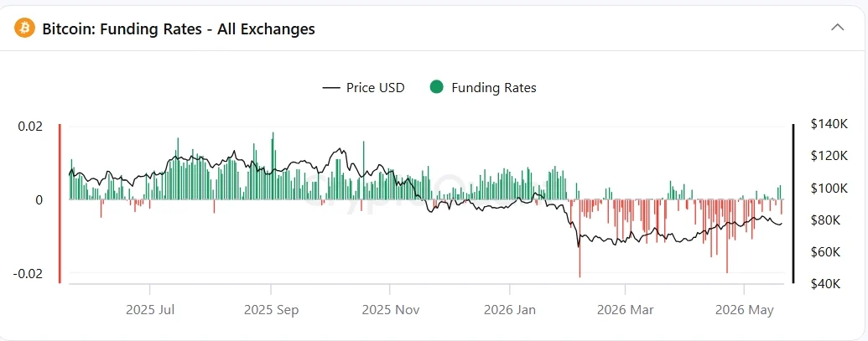Click the $140K price axis label
The width and height of the screenshot is (868, 341).
click(x=829, y=125)
